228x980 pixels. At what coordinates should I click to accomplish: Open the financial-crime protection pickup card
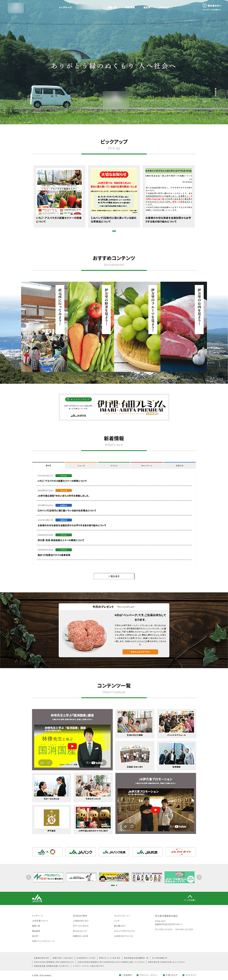[169, 196]
